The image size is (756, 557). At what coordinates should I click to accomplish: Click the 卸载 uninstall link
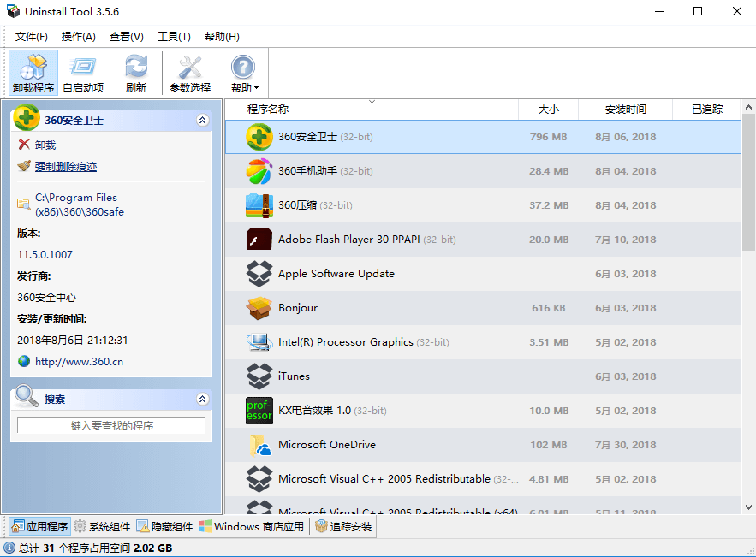click(45, 145)
